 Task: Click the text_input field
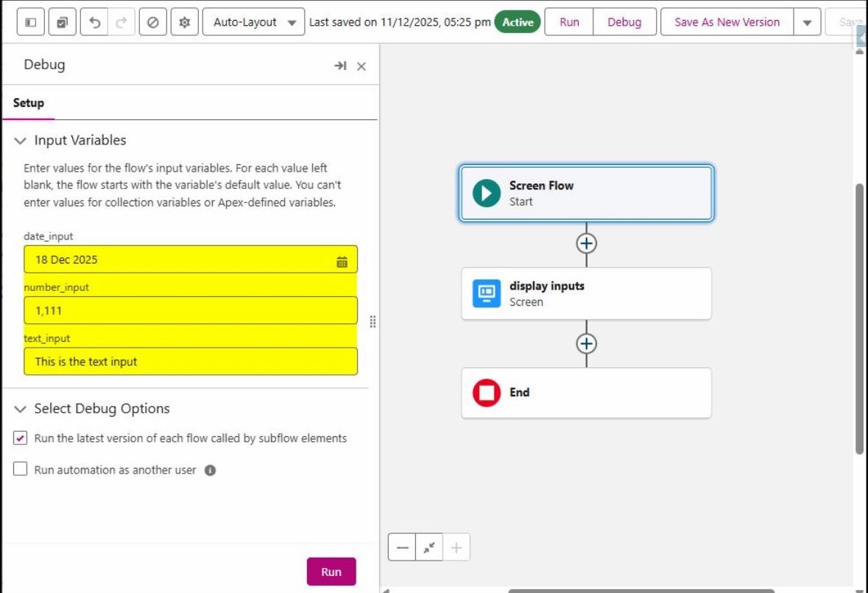pyautogui.click(x=191, y=362)
